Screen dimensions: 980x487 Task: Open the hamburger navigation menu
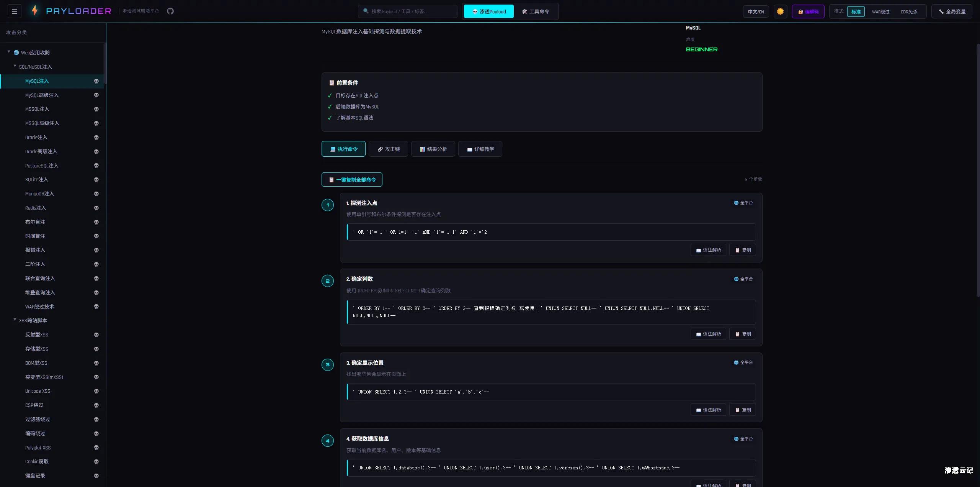coord(14,11)
